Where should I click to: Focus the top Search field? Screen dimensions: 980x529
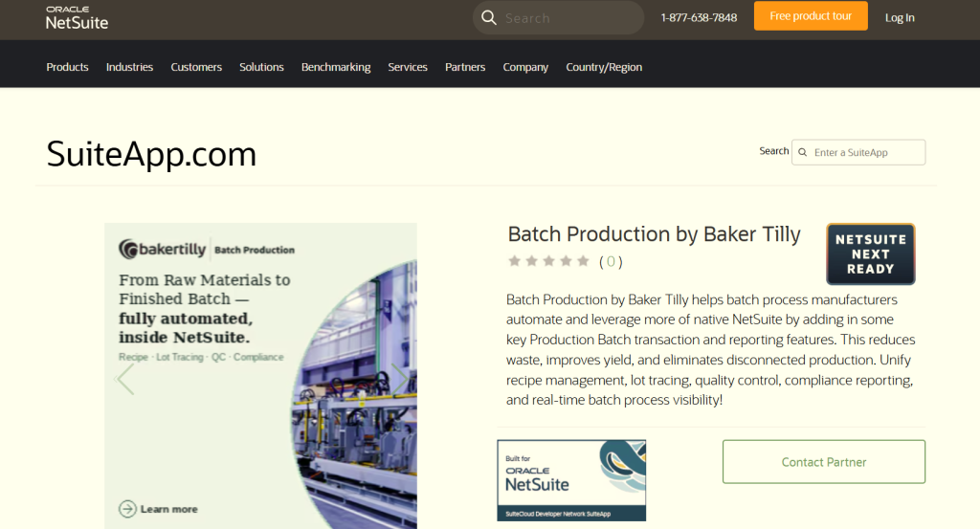558,17
